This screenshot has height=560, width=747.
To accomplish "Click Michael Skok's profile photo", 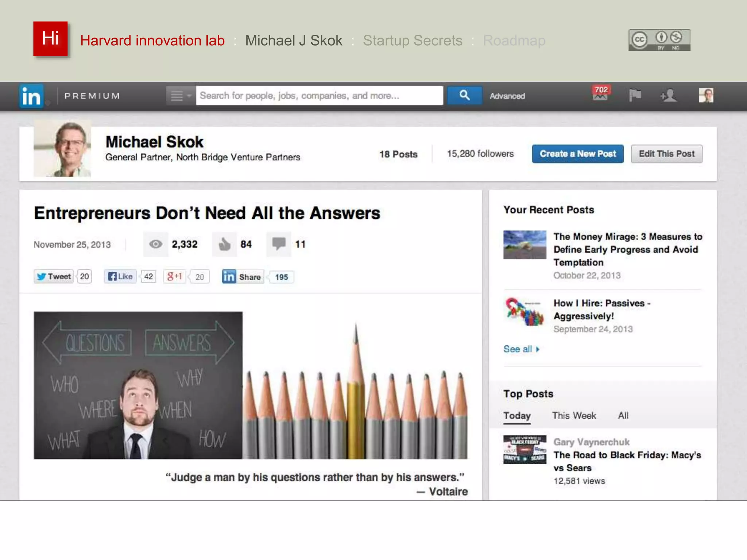I will point(62,148).
